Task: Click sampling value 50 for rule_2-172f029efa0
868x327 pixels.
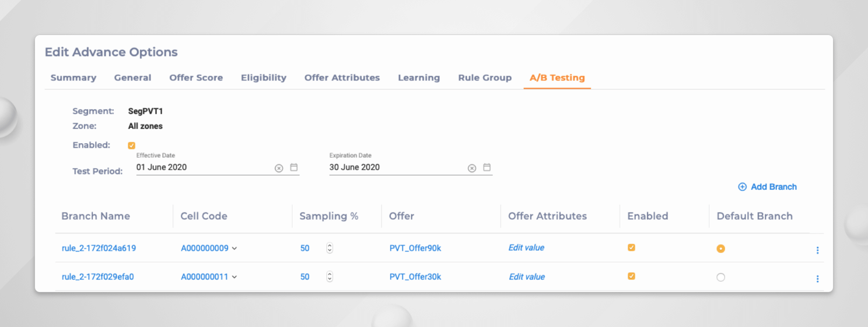Action: tap(305, 277)
